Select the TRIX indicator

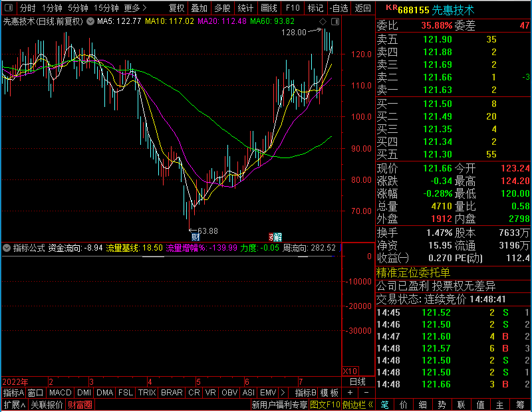[146, 393]
